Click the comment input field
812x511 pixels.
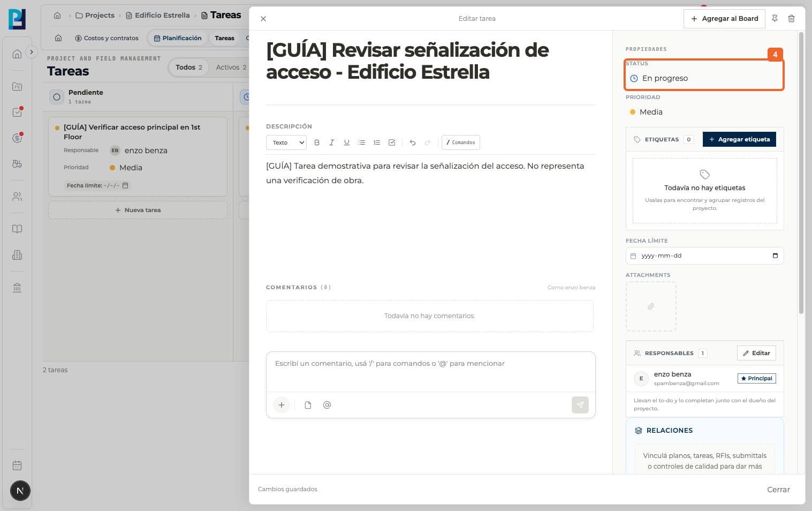click(431, 372)
